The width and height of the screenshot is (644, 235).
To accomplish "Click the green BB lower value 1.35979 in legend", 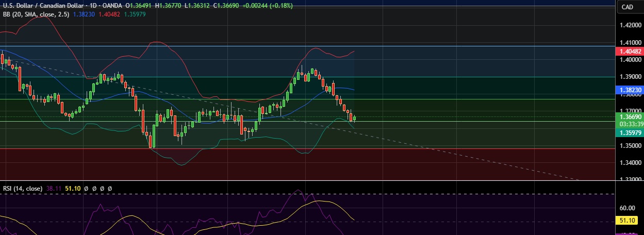I will (x=135, y=14).
